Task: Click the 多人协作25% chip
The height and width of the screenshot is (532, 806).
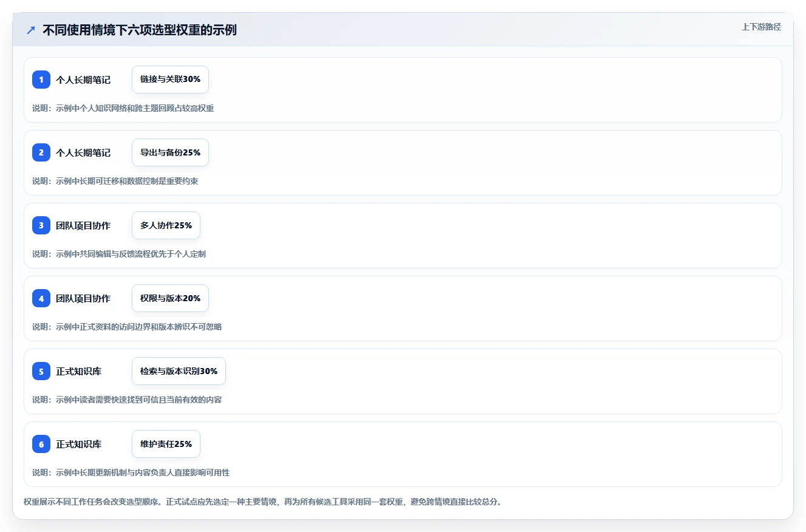Action: 166,225
